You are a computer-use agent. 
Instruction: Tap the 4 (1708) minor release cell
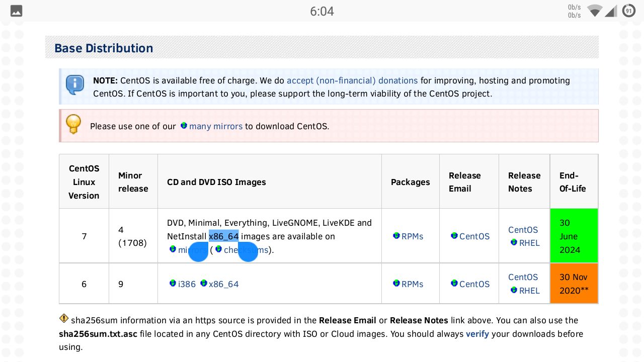pyautogui.click(x=132, y=236)
